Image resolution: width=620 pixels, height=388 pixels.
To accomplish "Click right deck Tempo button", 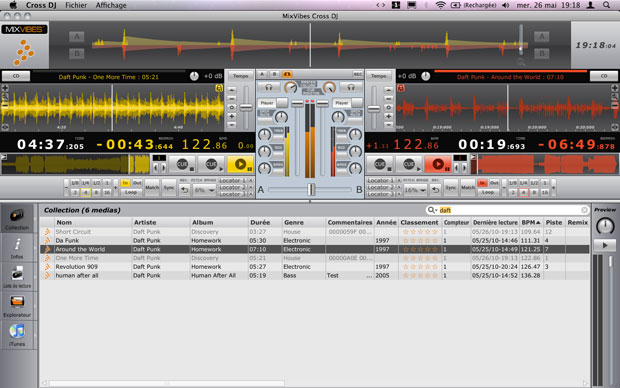I will click(378, 76).
